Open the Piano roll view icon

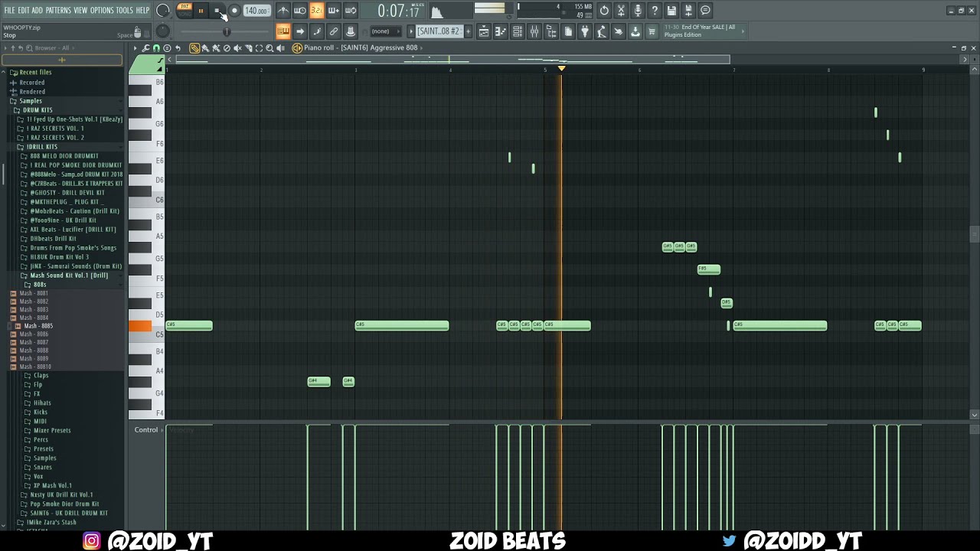pos(501,31)
